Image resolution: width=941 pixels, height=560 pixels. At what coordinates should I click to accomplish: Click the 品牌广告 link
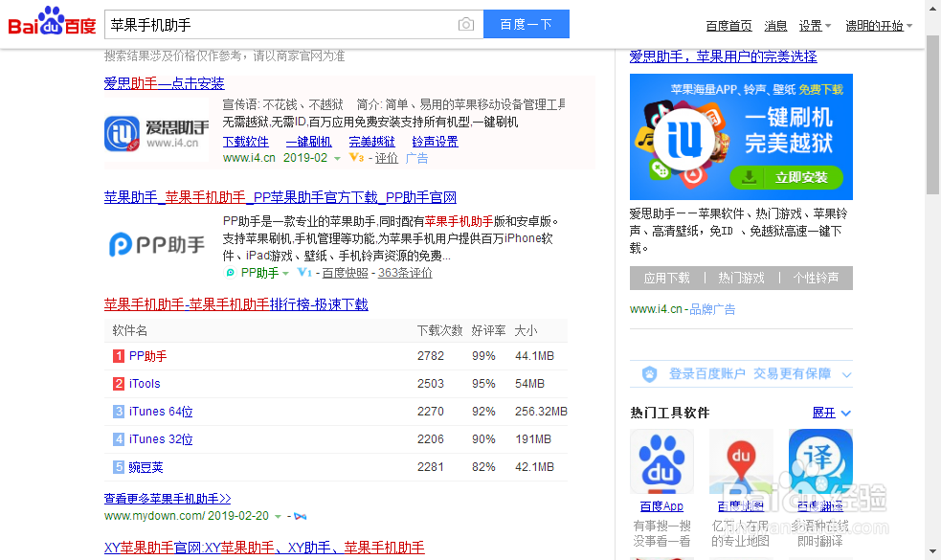(712, 309)
